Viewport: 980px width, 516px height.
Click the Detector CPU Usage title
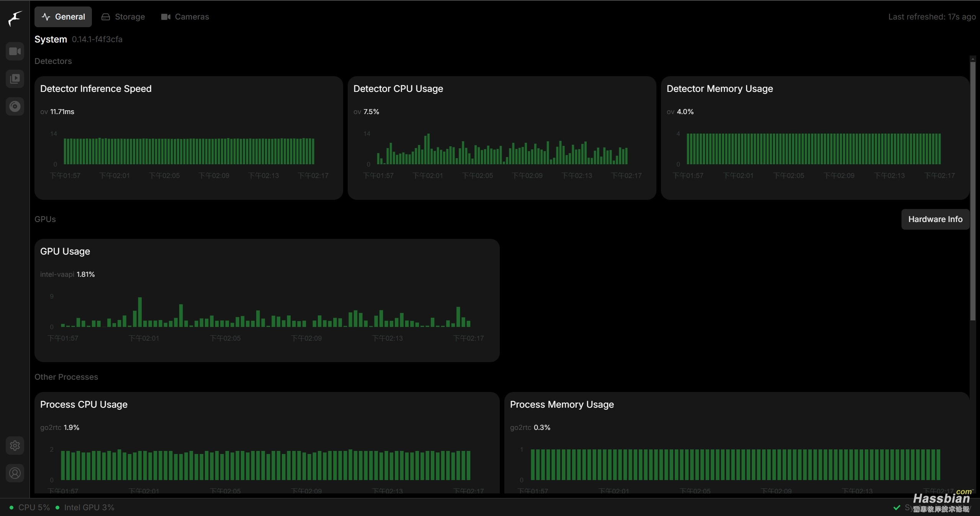pos(398,89)
